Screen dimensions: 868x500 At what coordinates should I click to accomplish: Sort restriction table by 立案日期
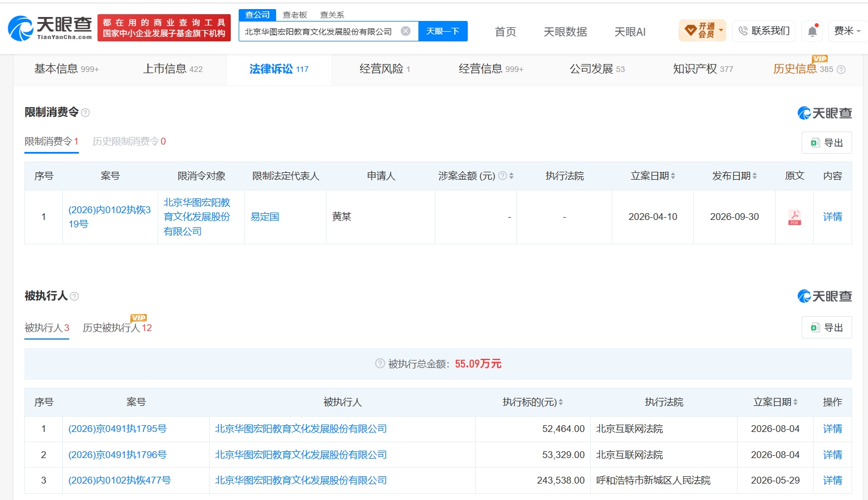(673, 176)
